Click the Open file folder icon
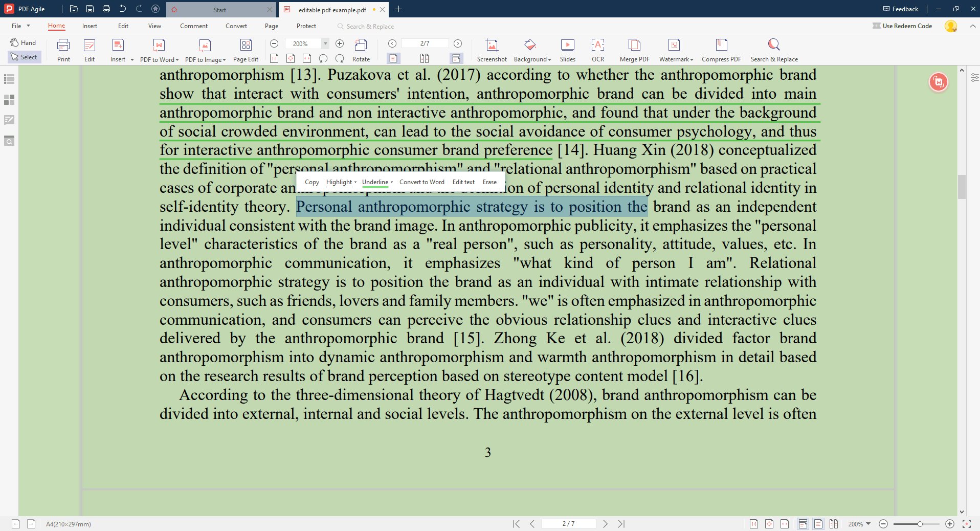The image size is (980, 531). click(x=74, y=9)
